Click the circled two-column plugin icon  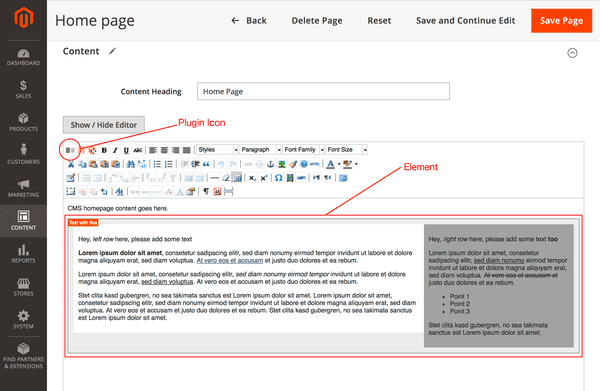point(70,150)
